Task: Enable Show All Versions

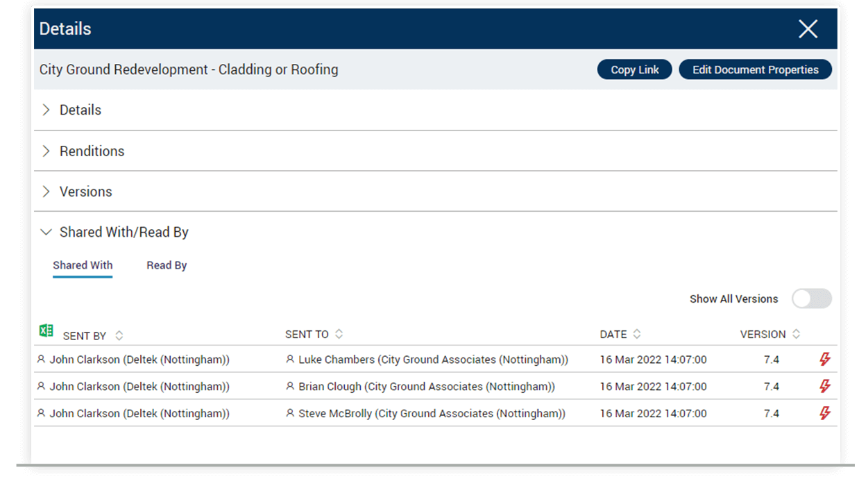Action: [811, 298]
